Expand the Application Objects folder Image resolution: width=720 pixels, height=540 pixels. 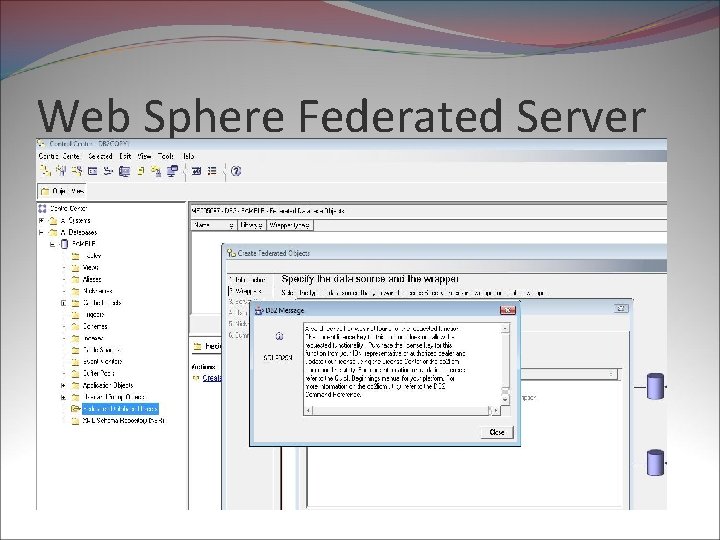(64, 385)
